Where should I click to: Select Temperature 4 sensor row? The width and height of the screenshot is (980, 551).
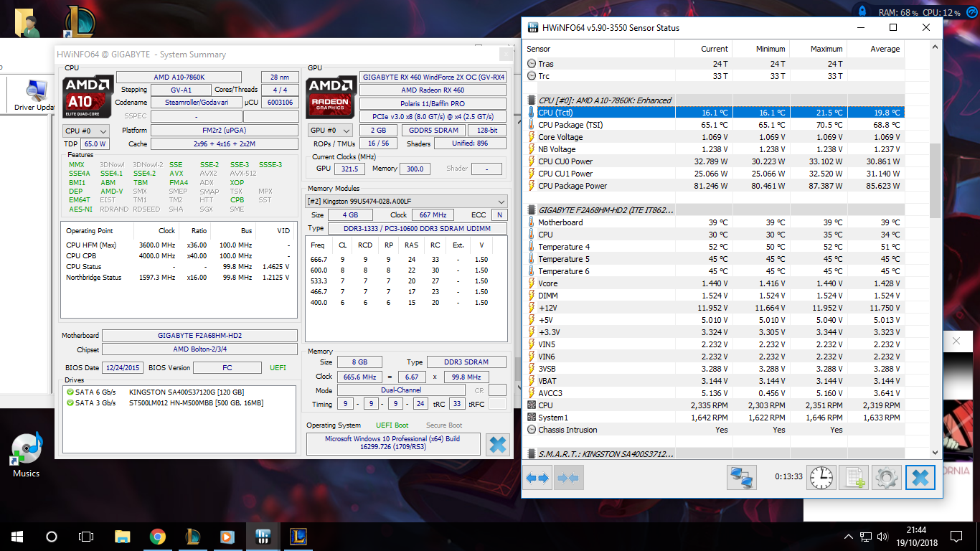click(715, 247)
